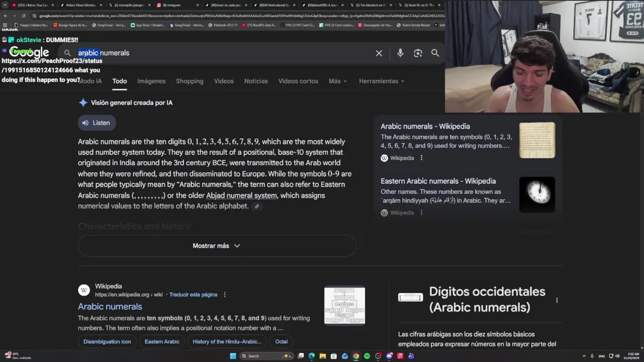
Task: Switch to the Imágenes tab
Action: click(151, 81)
